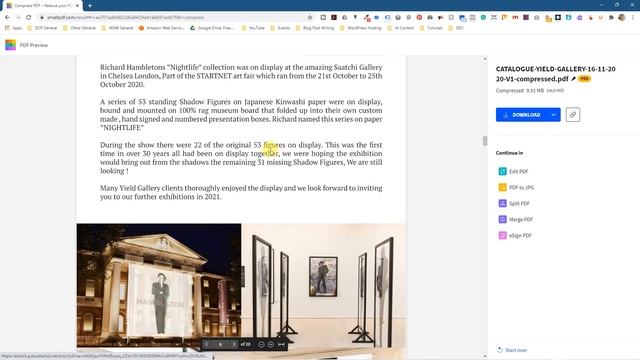Click the PRO badge next to filename
Viewport: 640px width, 360px height.
tap(584, 79)
